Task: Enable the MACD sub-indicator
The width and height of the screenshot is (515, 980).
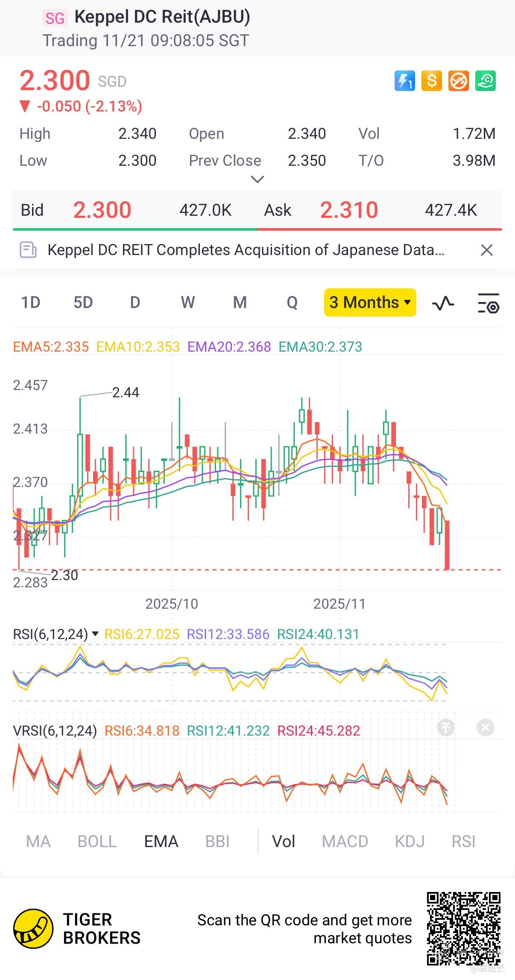Action: point(345,842)
